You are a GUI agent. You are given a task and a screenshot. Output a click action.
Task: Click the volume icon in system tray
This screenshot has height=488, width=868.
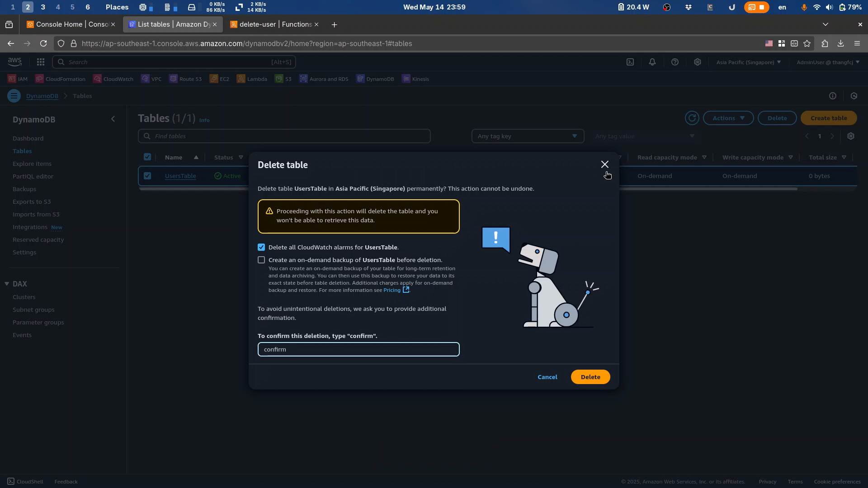coord(829,7)
